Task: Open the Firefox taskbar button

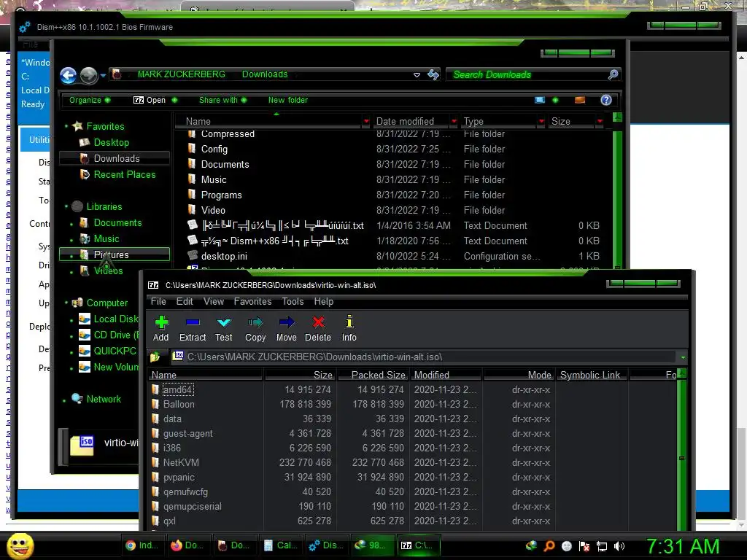Action: (x=187, y=545)
